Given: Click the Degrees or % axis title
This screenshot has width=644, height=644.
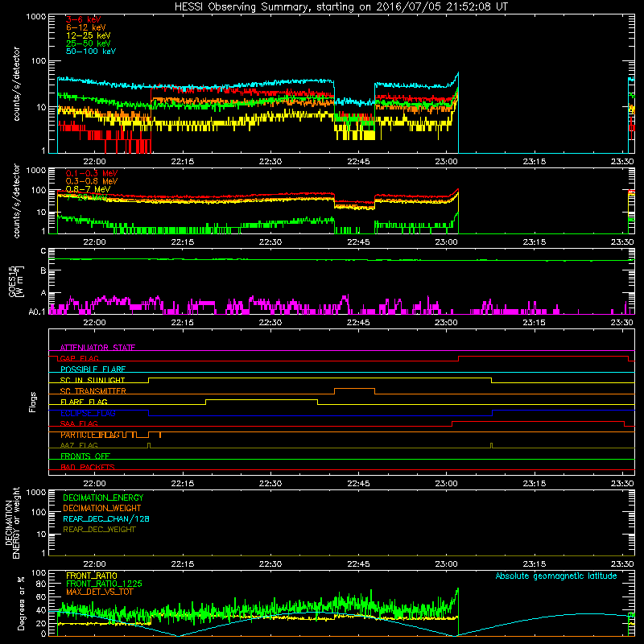Looking at the screenshot, I should click(21, 603).
